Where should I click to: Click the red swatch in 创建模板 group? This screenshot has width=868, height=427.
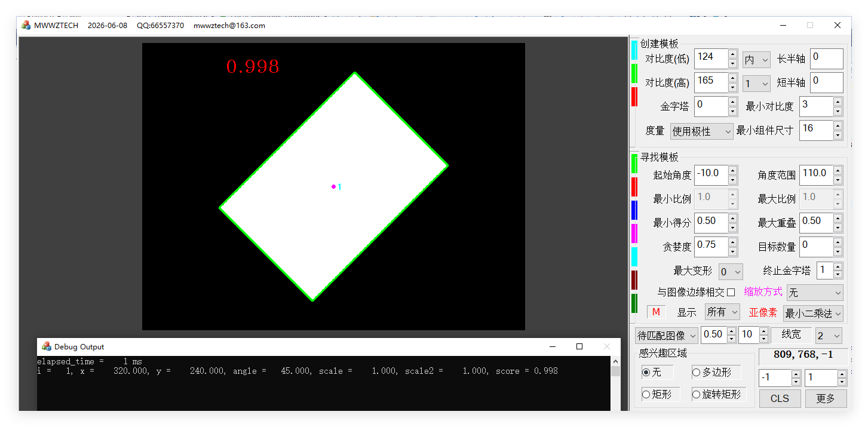click(634, 97)
